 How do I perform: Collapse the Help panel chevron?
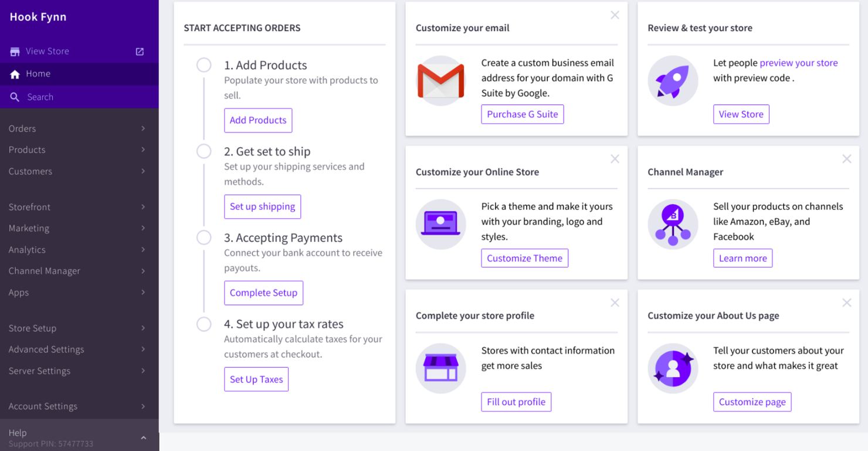(144, 438)
